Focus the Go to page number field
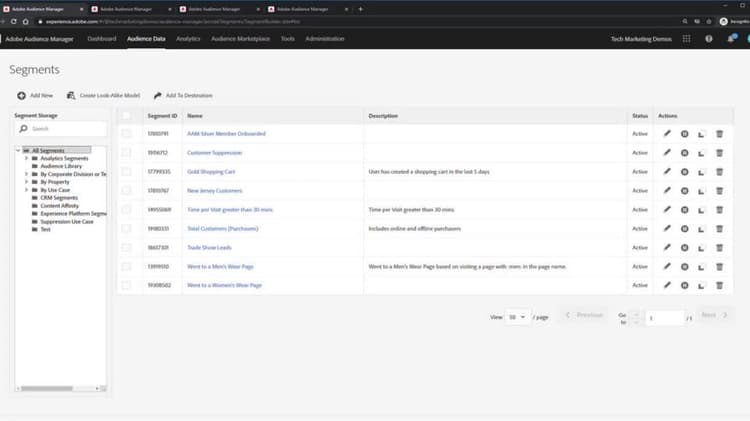This screenshot has width=750, height=421. [665, 318]
